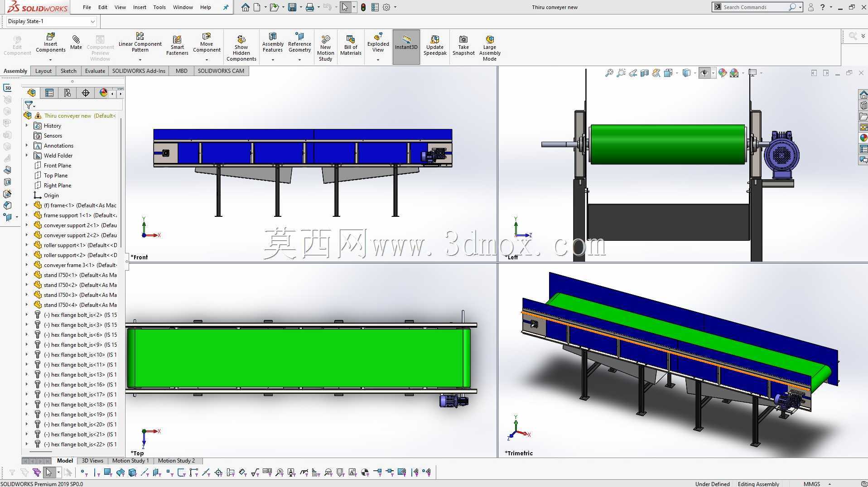This screenshot has height=487, width=868.
Task: Click the Home icon in title bar
Action: (245, 7)
